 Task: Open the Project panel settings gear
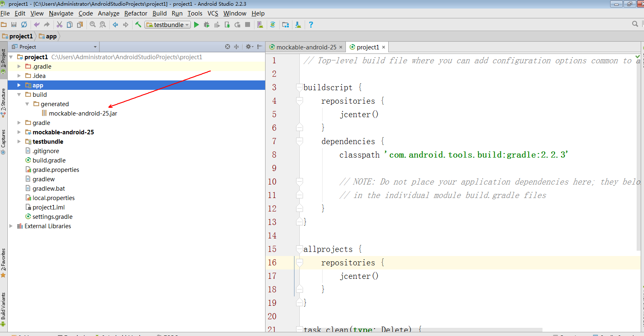click(x=249, y=47)
